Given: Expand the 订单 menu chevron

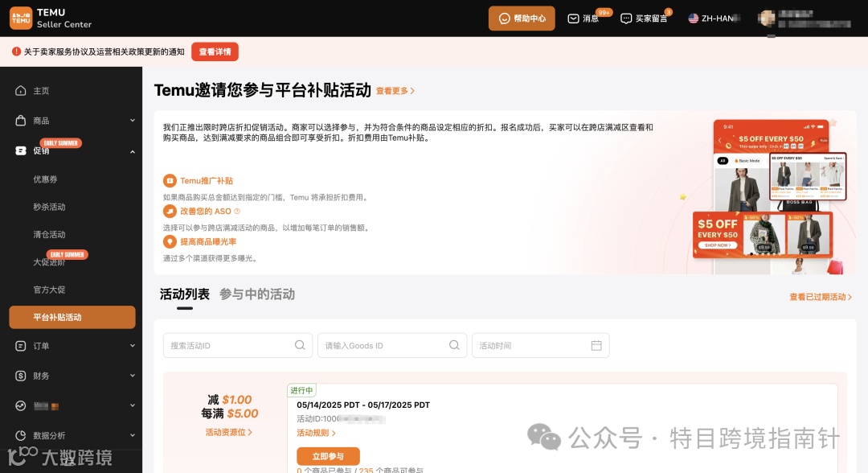Looking at the screenshot, I should tap(133, 346).
